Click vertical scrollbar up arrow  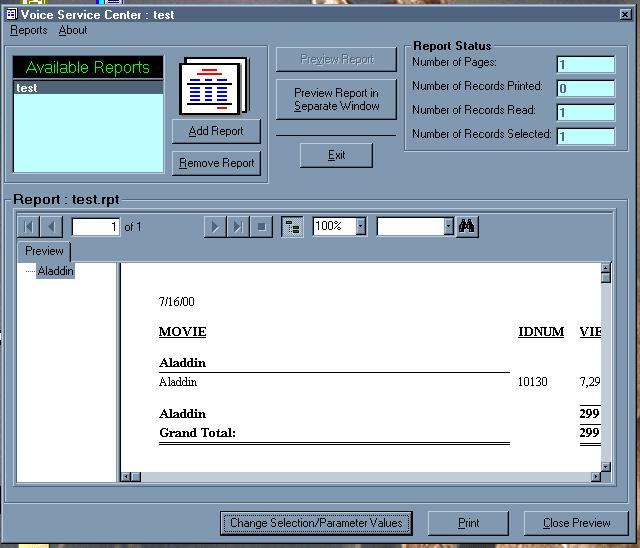(606, 268)
